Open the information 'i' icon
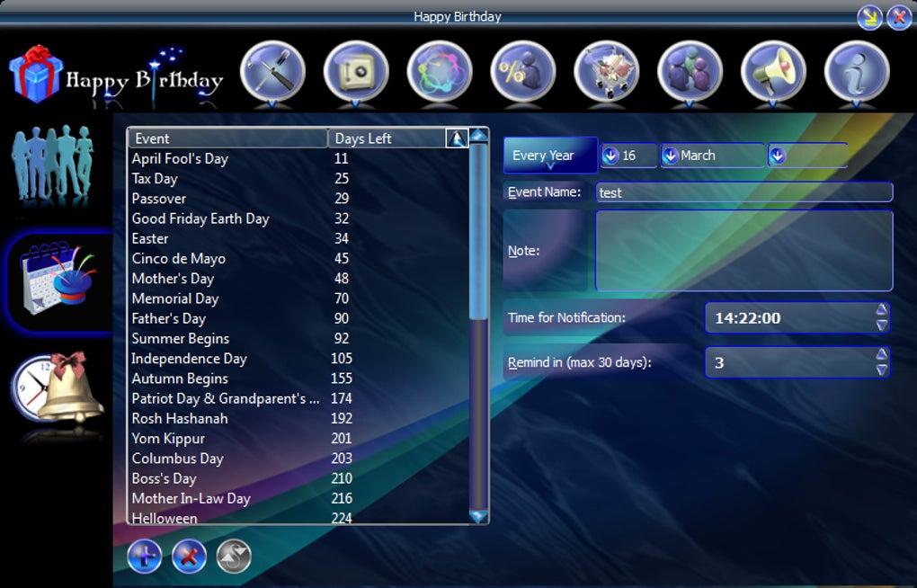Viewport: 917px width, 588px height. [x=857, y=71]
